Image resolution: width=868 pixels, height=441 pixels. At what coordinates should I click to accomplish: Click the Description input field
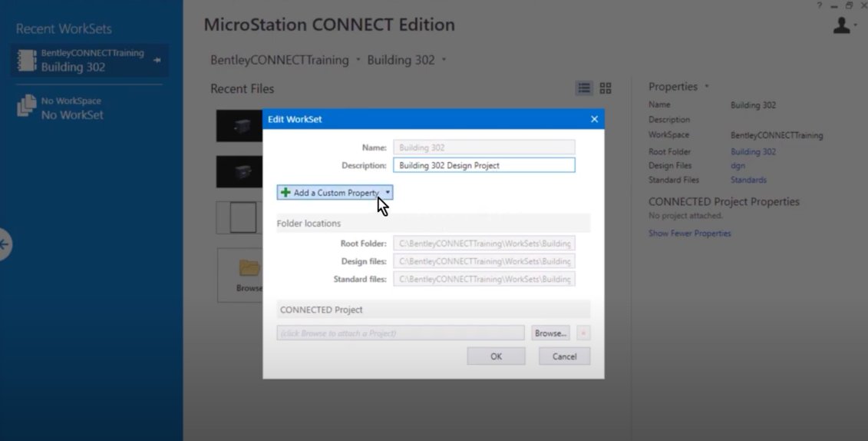pos(484,165)
